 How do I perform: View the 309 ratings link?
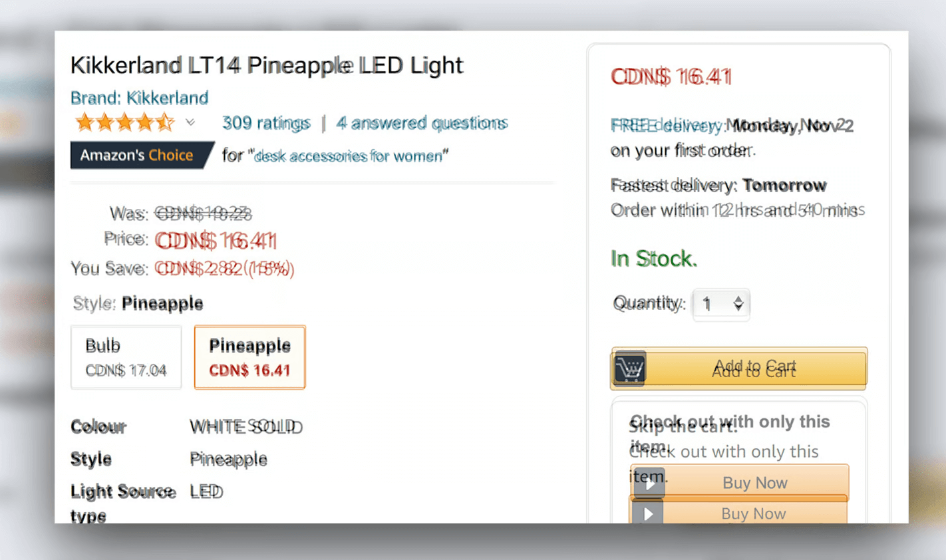266,123
